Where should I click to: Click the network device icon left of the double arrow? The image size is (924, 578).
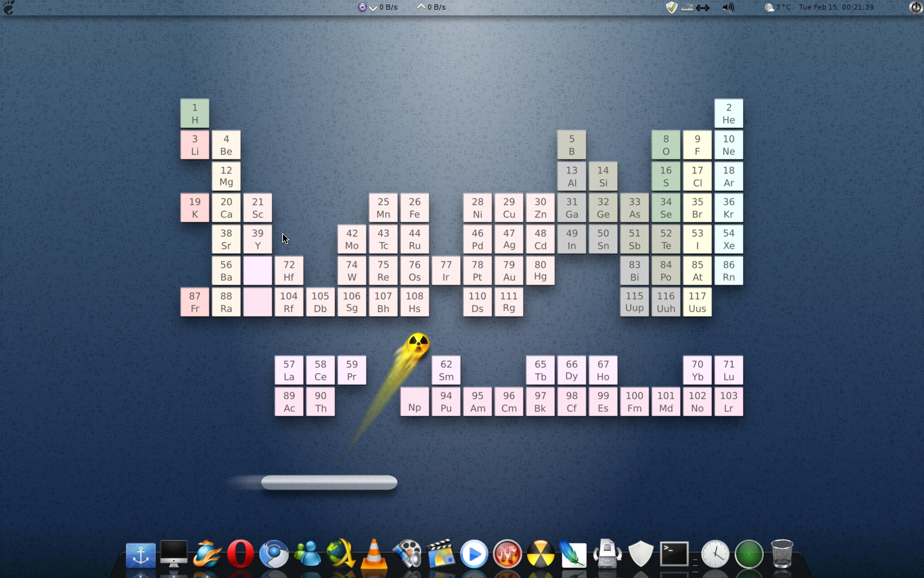687,8
